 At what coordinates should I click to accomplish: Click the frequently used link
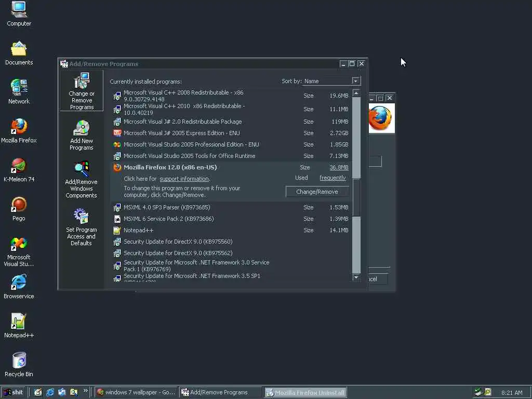tap(332, 178)
